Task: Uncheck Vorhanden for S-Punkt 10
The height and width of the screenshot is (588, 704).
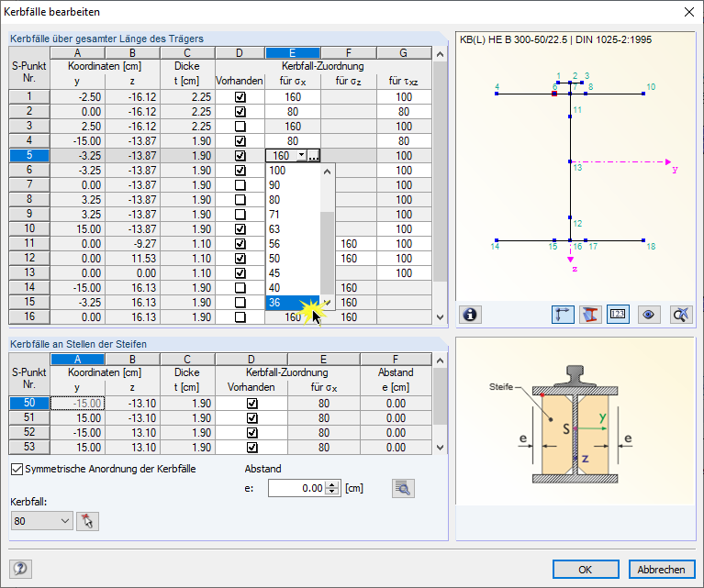Action: (x=240, y=229)
